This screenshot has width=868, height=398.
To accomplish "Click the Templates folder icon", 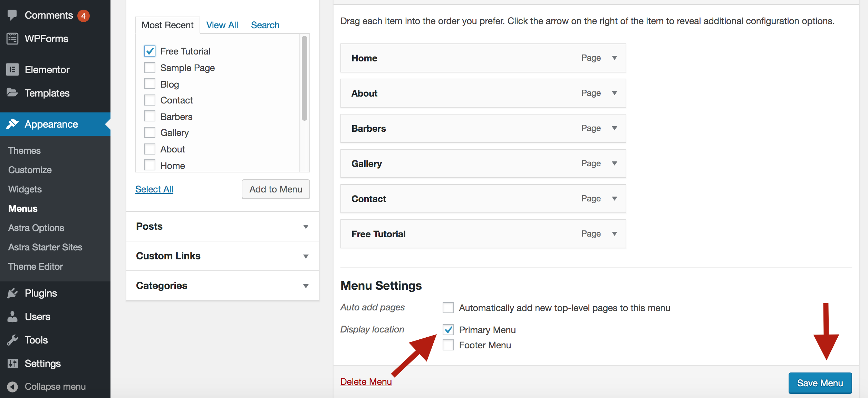I will point(12,93).
